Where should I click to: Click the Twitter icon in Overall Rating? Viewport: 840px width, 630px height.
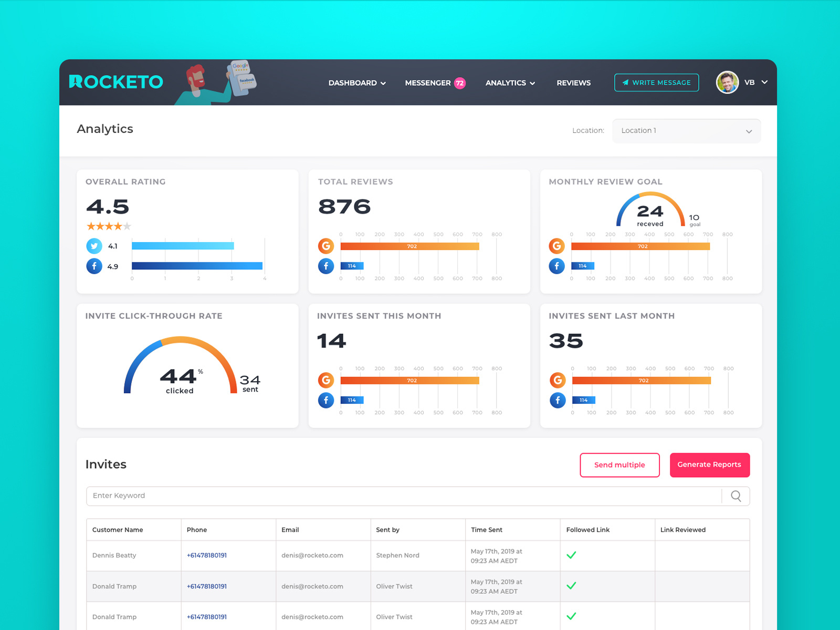(x=94, y=246)
